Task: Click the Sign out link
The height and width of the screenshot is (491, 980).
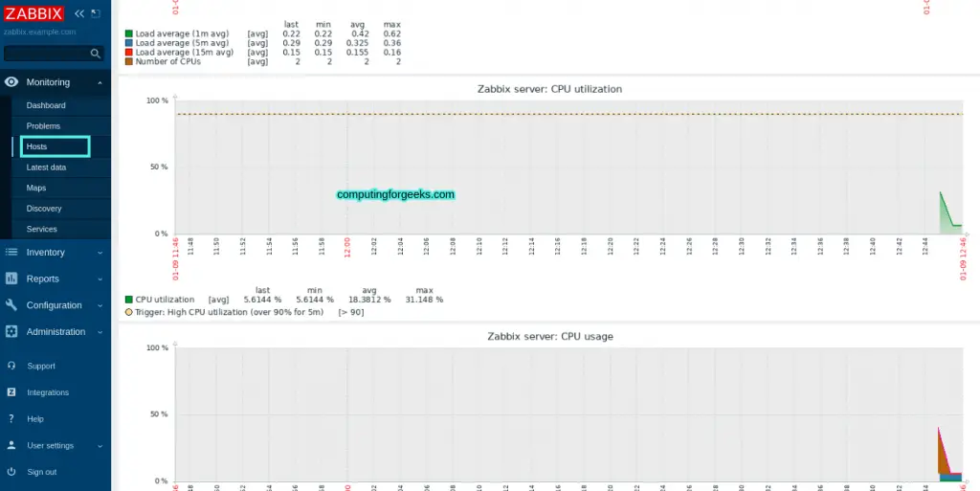Action: (x=42, y=472)
